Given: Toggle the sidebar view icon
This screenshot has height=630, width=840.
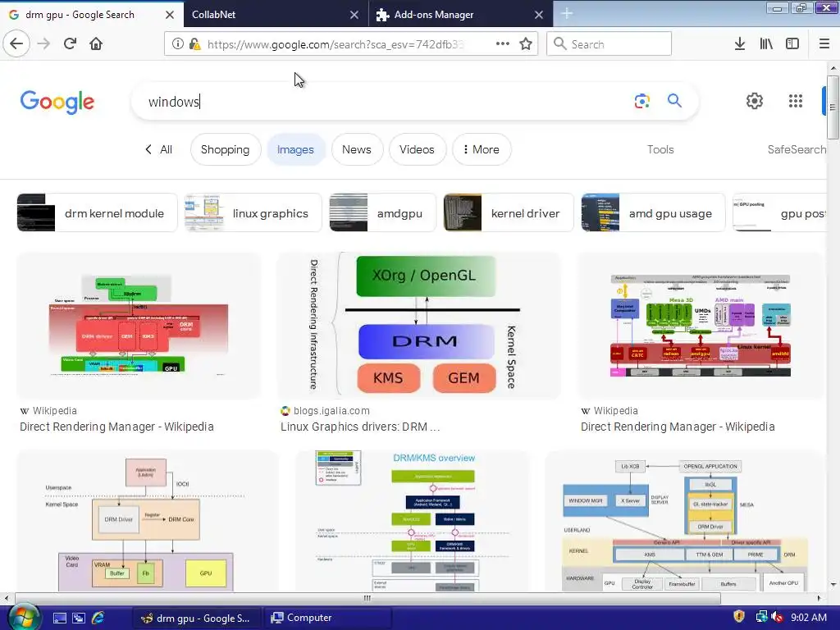Looking at the screenshot, I should 792,43.
